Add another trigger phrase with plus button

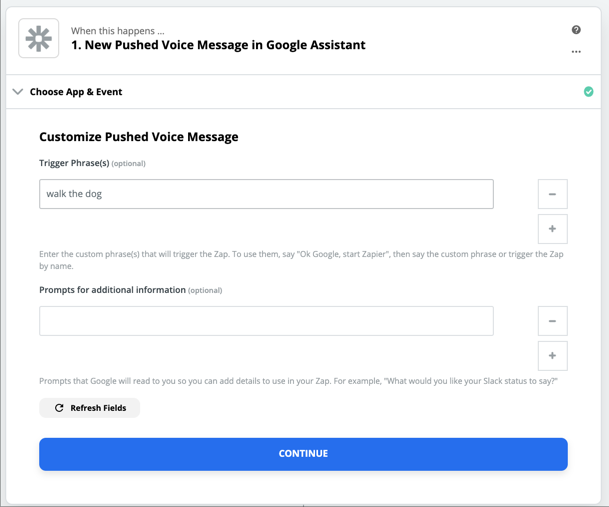552,229
